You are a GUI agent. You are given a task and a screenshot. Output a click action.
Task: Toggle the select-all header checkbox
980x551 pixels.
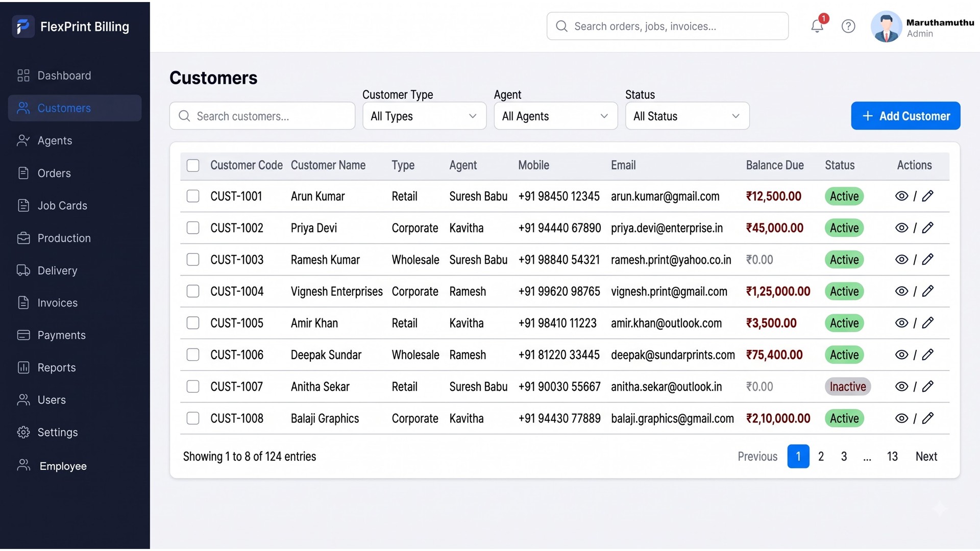coord(193,165)
